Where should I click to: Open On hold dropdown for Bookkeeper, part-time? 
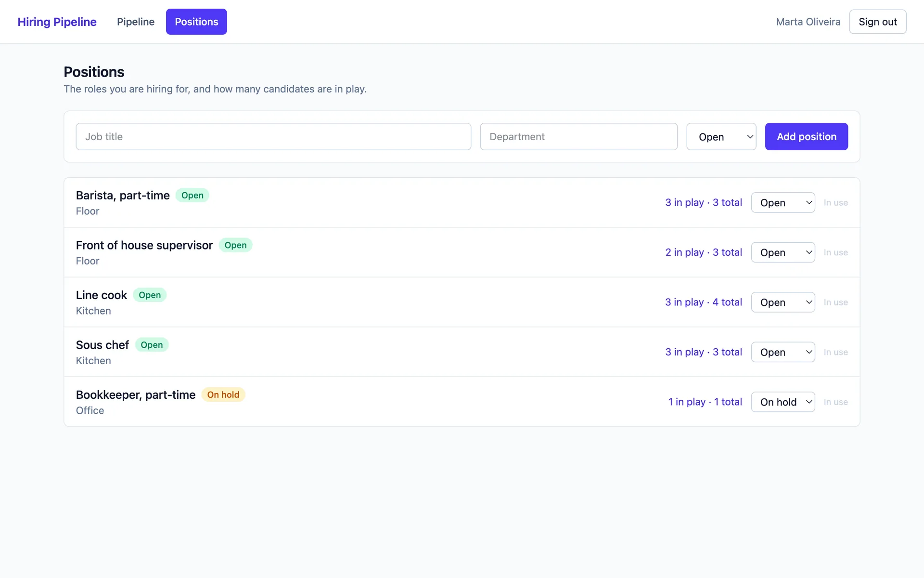coord(783,402)
